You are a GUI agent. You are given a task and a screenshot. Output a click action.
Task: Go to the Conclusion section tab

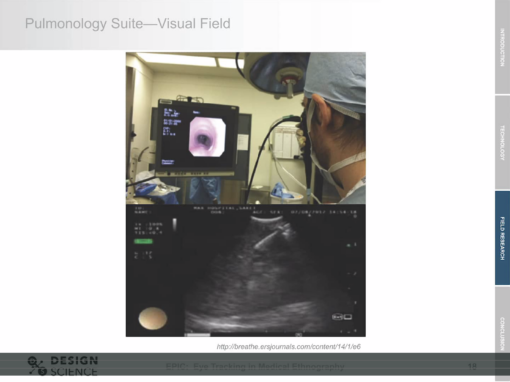click(x=502, y=333)
